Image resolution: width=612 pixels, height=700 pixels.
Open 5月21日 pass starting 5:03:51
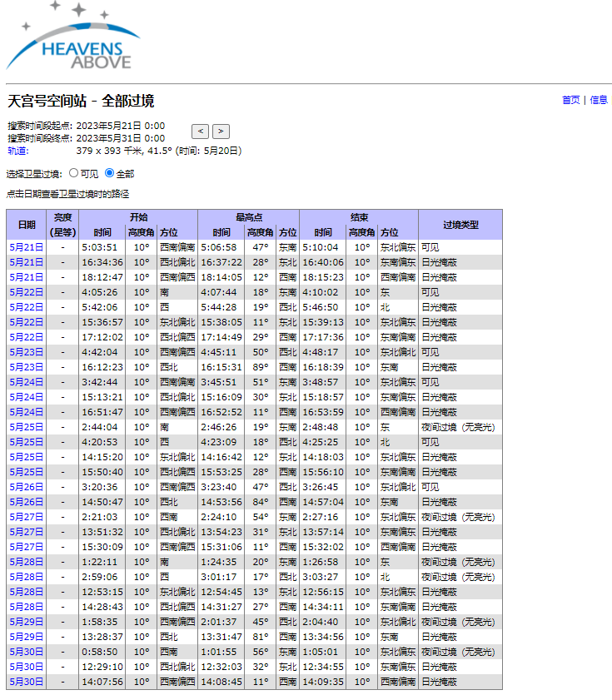27,247
